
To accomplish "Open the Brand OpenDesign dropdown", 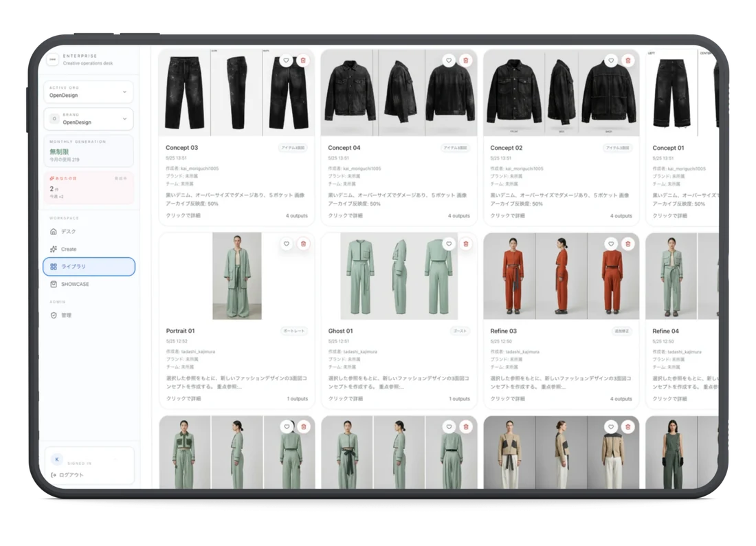I will tap(89, 119).
